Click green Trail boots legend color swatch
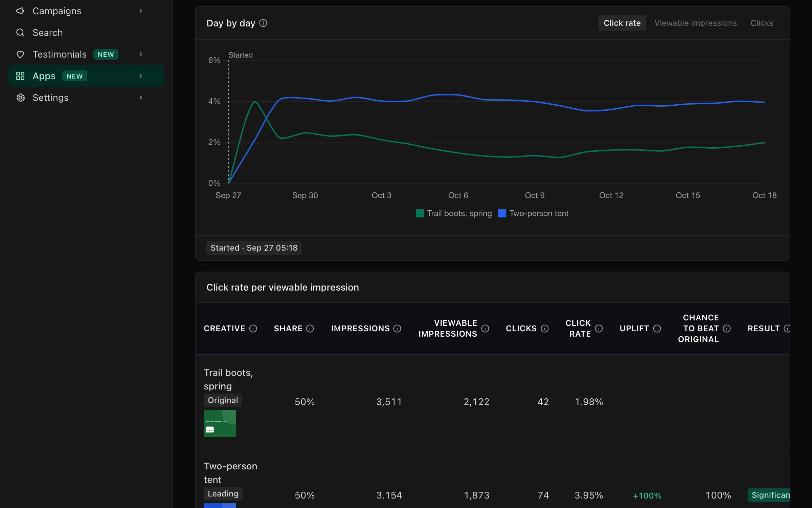Viewport: 812px width, 508px height. (x=420, y=213)
